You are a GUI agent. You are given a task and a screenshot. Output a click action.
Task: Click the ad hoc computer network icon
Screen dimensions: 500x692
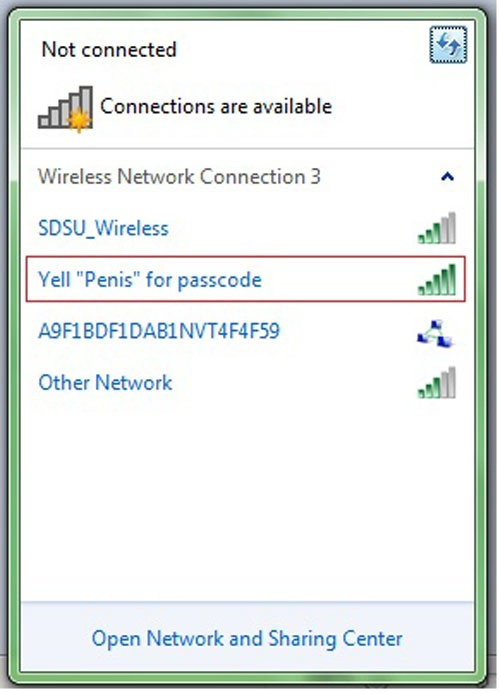coord(436,333)
